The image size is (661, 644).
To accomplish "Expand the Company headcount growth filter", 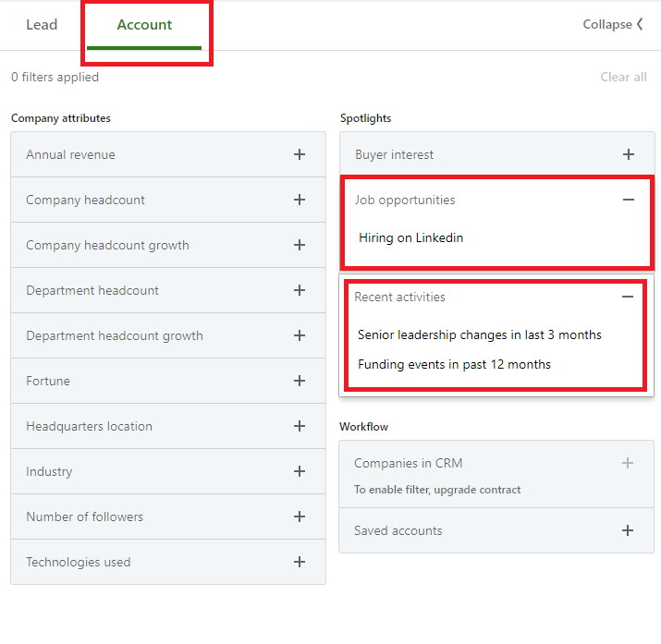I will point(299,245).
